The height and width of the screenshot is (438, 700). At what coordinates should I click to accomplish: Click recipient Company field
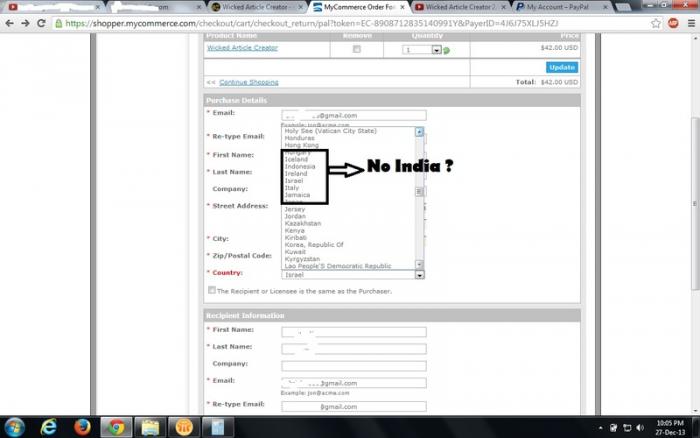(354, 366)
